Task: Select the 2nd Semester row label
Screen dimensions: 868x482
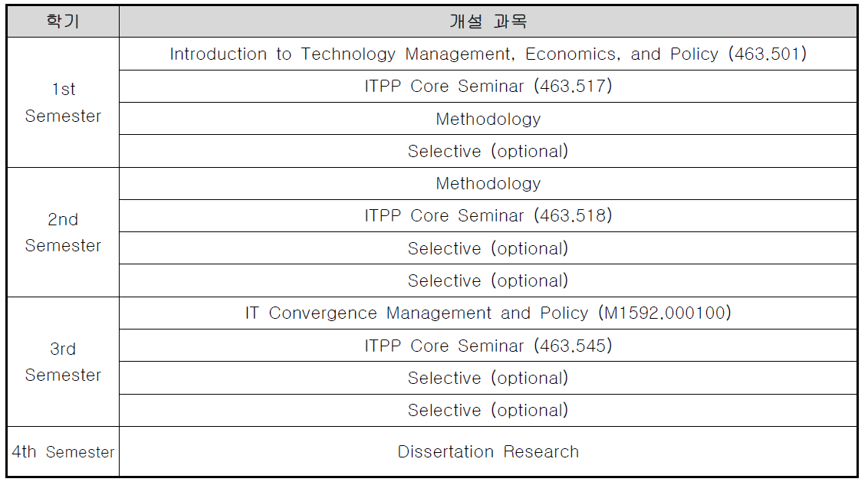Action: tap(63, 232)
